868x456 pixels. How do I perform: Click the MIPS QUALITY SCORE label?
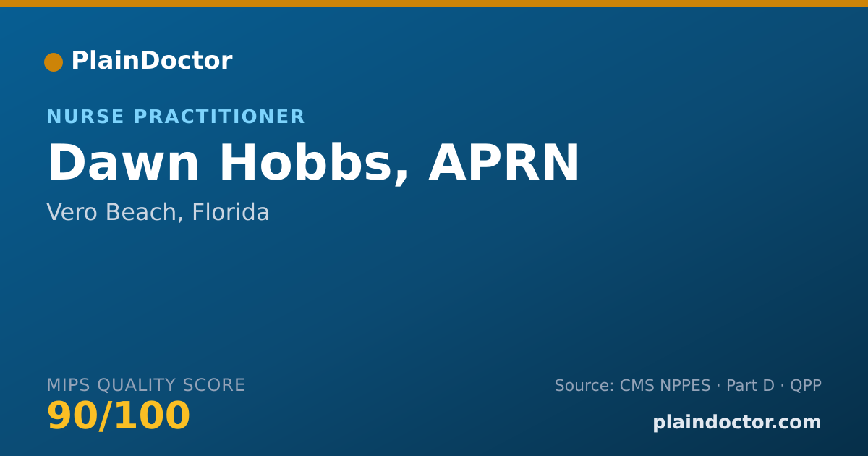click(146, 385)
